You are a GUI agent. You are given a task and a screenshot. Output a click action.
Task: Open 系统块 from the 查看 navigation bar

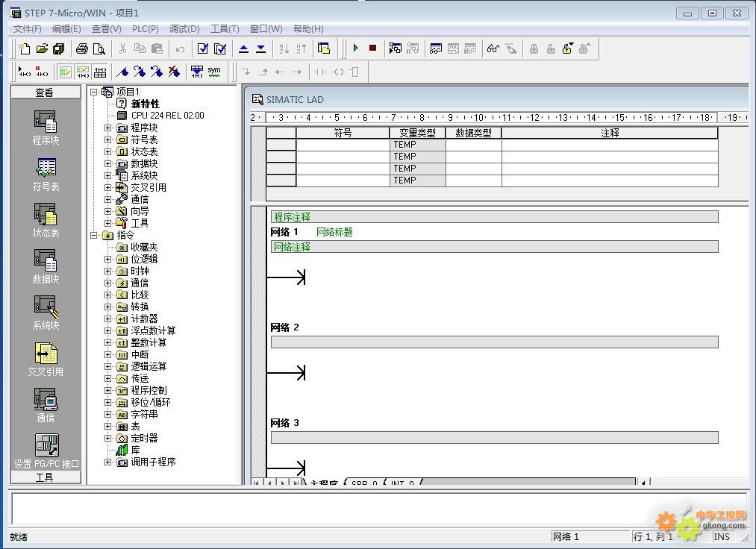point(46,314)
